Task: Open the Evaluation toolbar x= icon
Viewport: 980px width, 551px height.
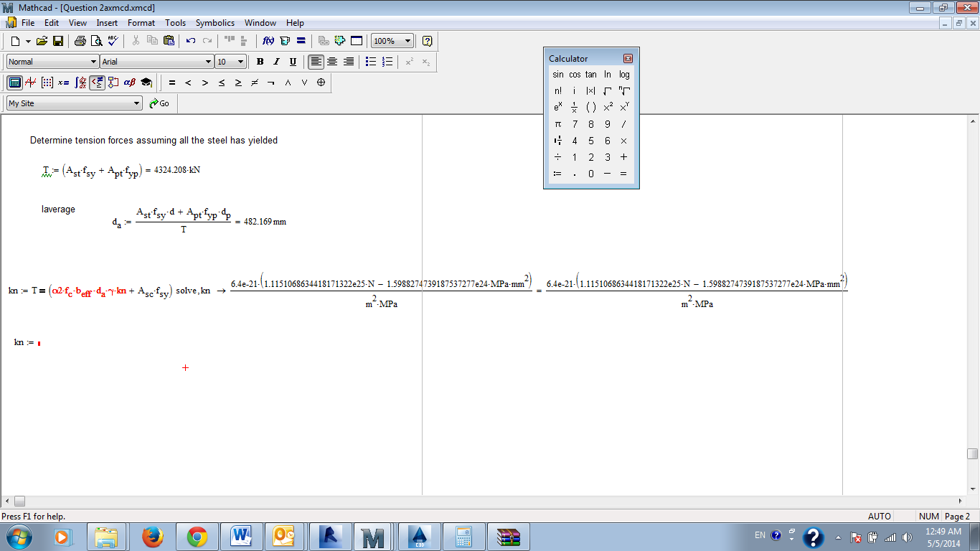Action: point(64,83)
